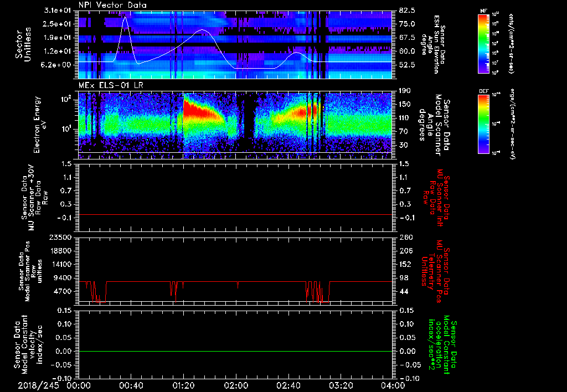The width and height of the screenshot is (567, 392).
Task: Select the 03:20 time axis label
Action: pyautogui.click(x=341, y=385)
